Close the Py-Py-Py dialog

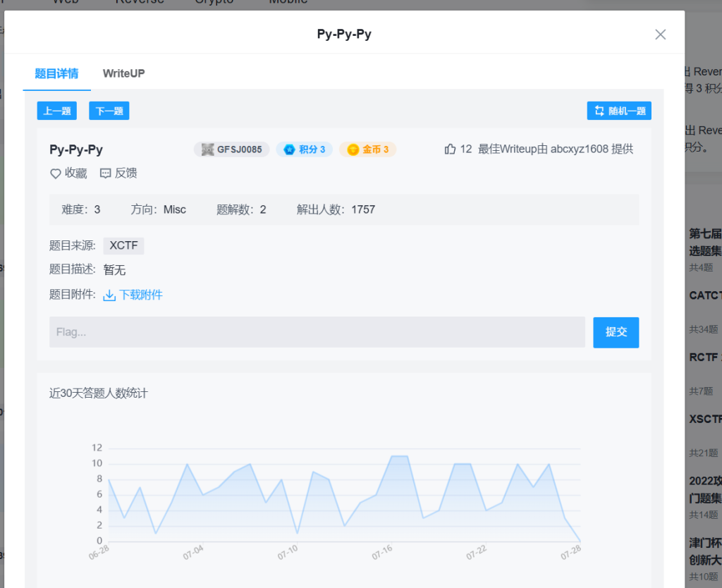pos(660,35)
